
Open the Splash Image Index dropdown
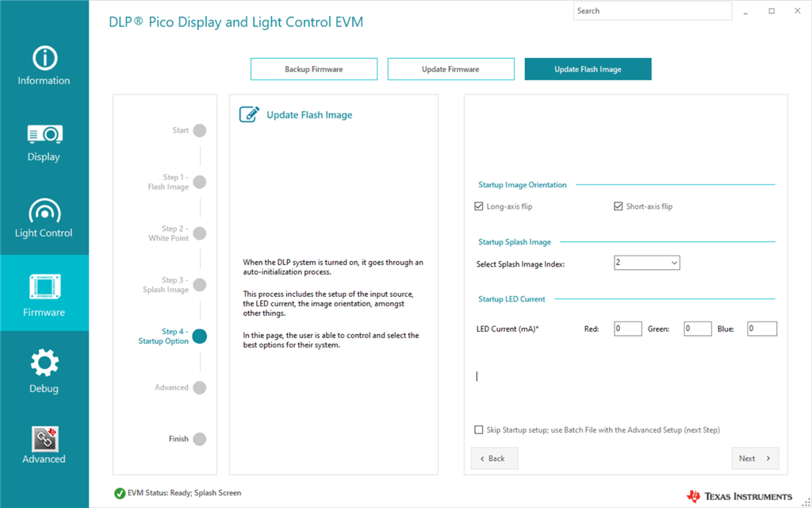pos(647,263)
